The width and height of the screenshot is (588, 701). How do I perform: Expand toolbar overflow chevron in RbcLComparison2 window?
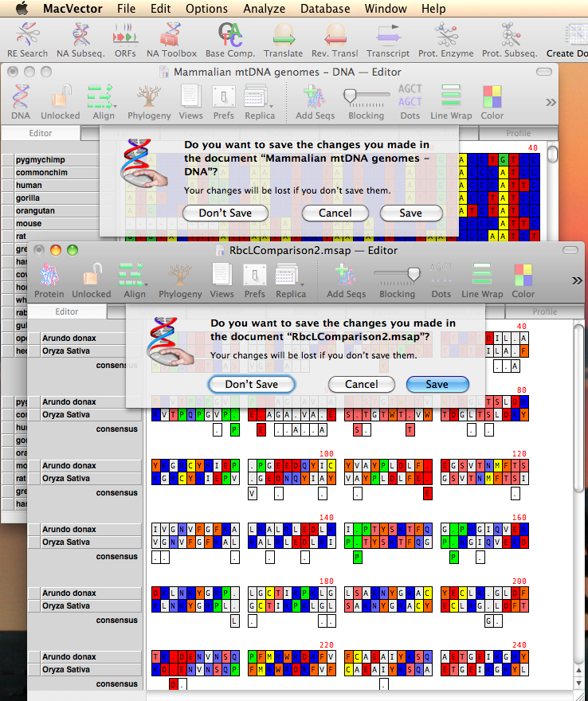pos(578,280)
